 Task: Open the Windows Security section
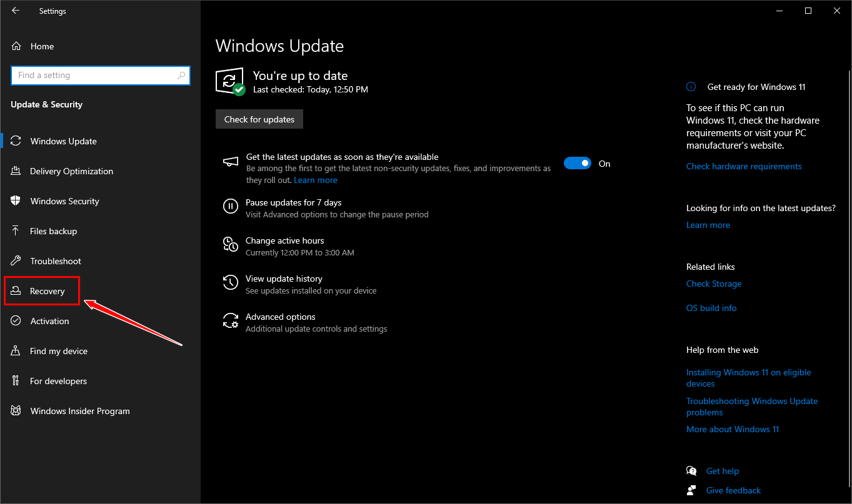(65, 201)
